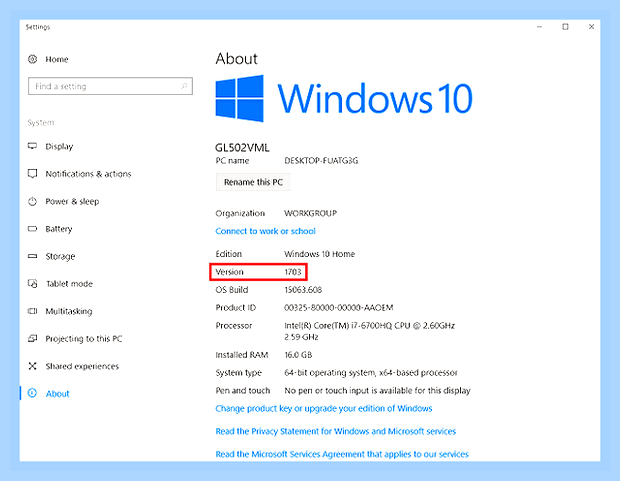Click the OS Build 15063.608 value
The height and width of the screenshot is (481, 620).
(303, 290)
